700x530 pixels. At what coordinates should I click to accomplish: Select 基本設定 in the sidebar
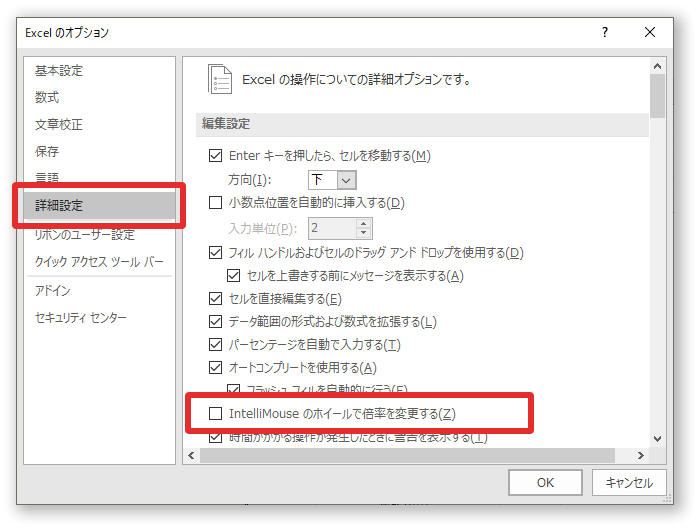click(x=59, y=71)
